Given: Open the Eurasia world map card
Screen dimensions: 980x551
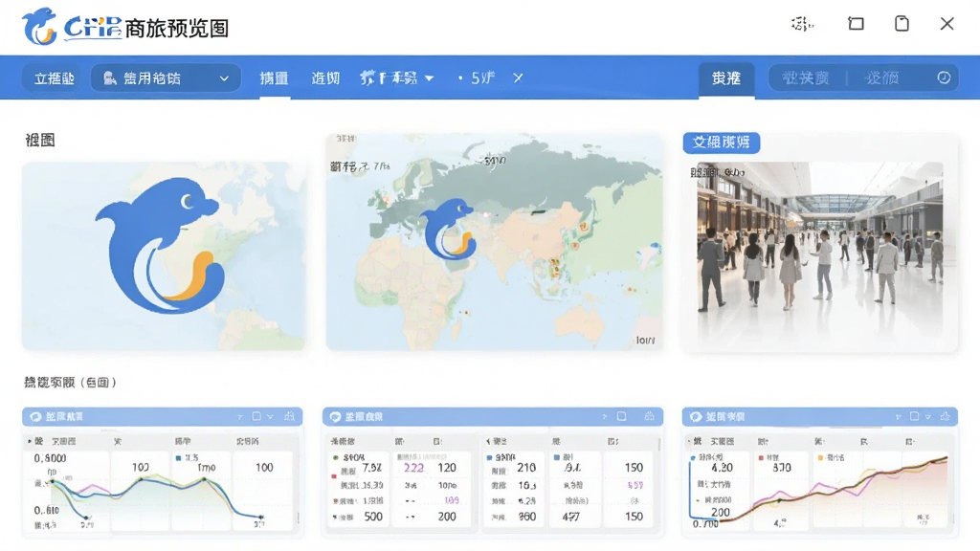Looking at the screenshot, I should (495, 241).
